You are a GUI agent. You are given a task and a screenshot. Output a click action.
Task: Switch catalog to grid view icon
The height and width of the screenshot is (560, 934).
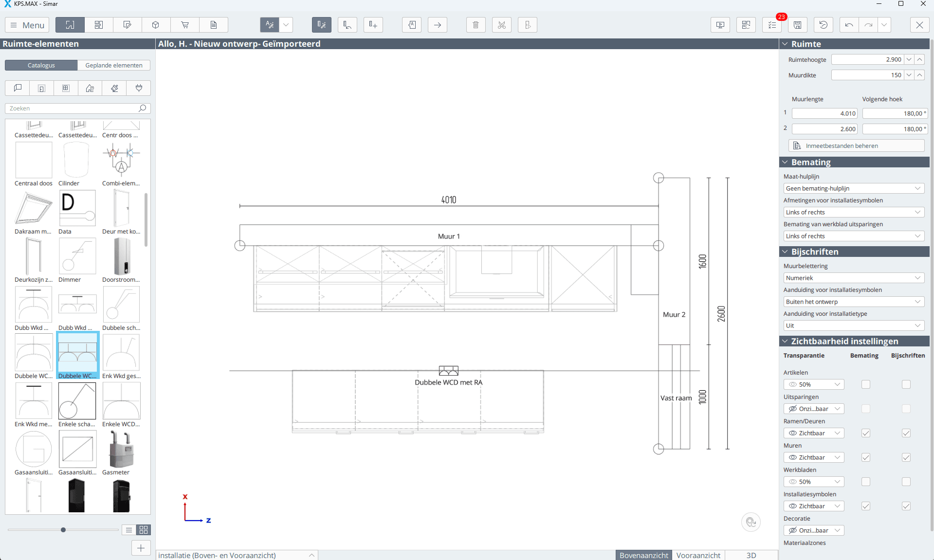click(x=144, y=530)
